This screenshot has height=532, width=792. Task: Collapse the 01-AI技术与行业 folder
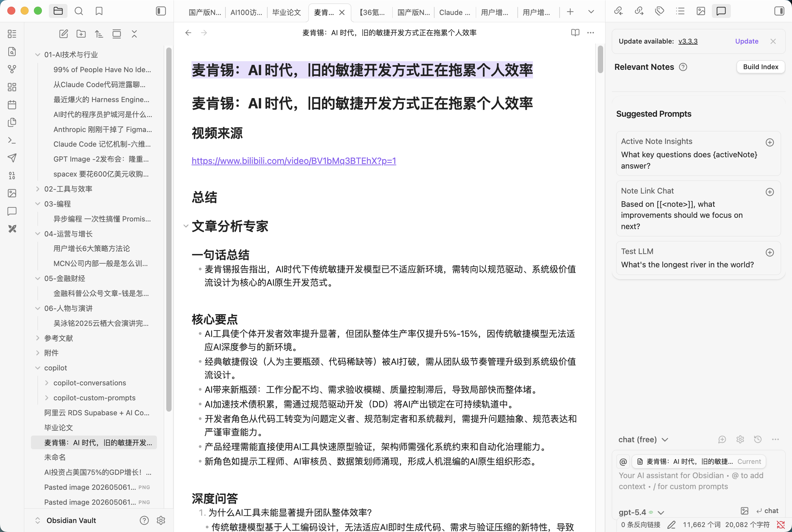38,55
